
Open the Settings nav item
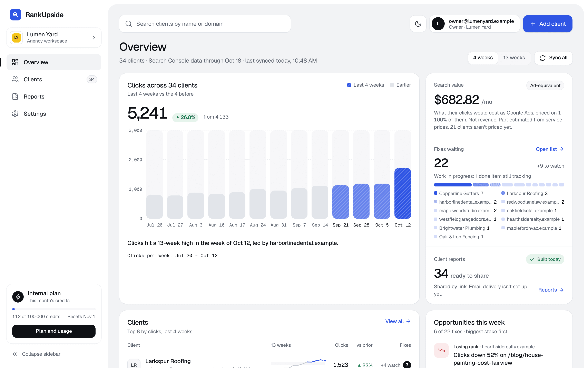(54, 114)
